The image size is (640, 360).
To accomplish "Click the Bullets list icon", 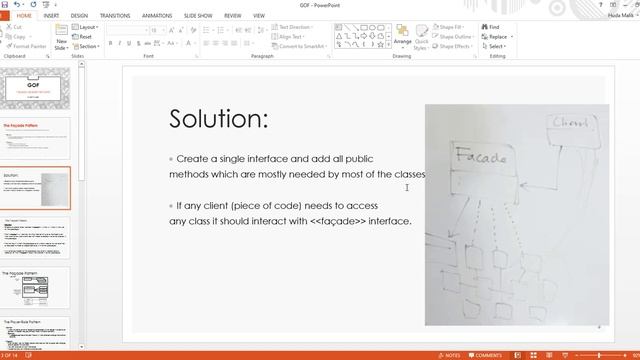I will coord(206,30).
